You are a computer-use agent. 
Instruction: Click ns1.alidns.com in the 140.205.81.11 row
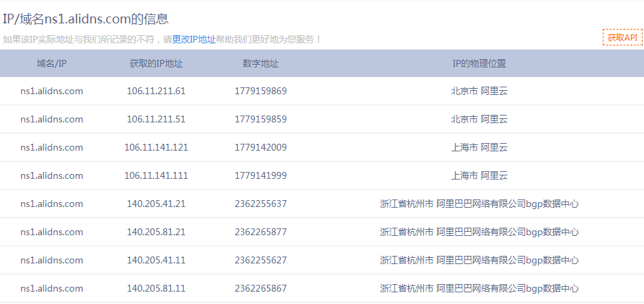click(x=52, y=288)
